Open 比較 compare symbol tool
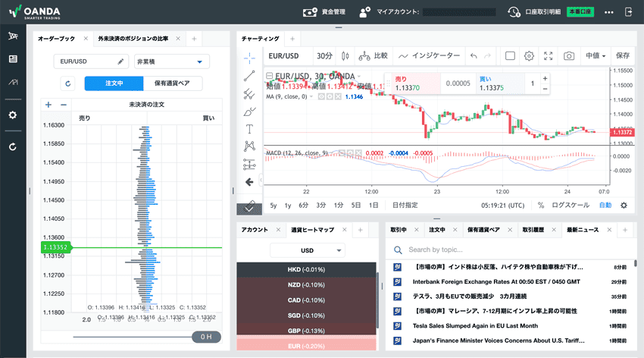Viewport: 644px width, 358px height. coord(373,56)
